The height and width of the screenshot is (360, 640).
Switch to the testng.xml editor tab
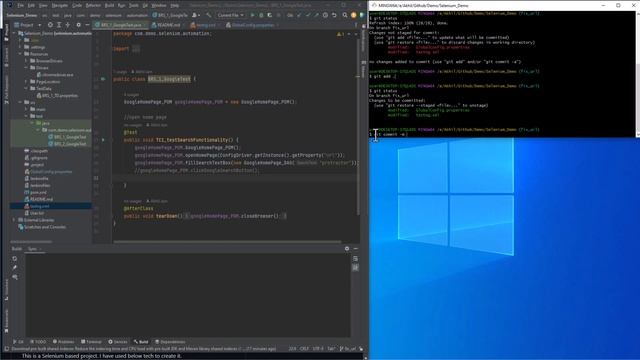pos(205,25)
